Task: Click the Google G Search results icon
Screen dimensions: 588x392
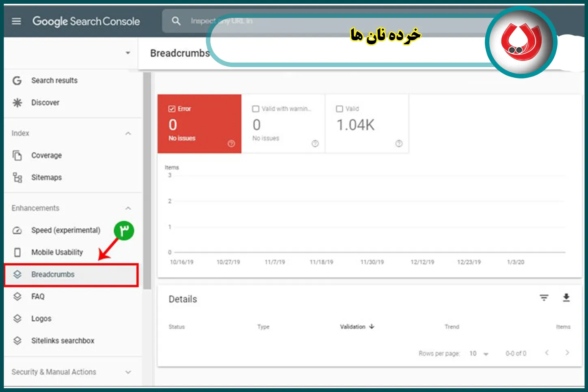Action: coord(17,80)
